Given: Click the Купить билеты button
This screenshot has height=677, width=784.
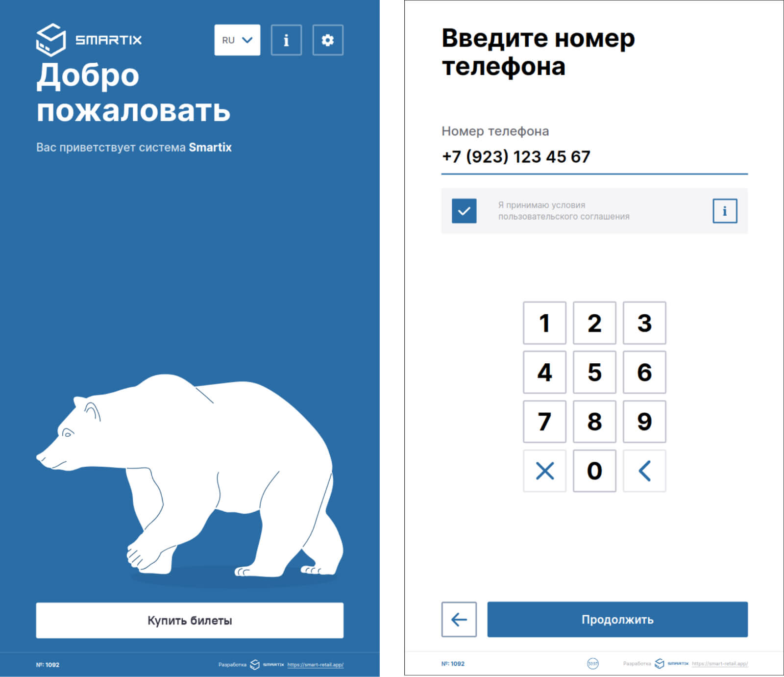Looking at the screenshot, I should (190, 620).
